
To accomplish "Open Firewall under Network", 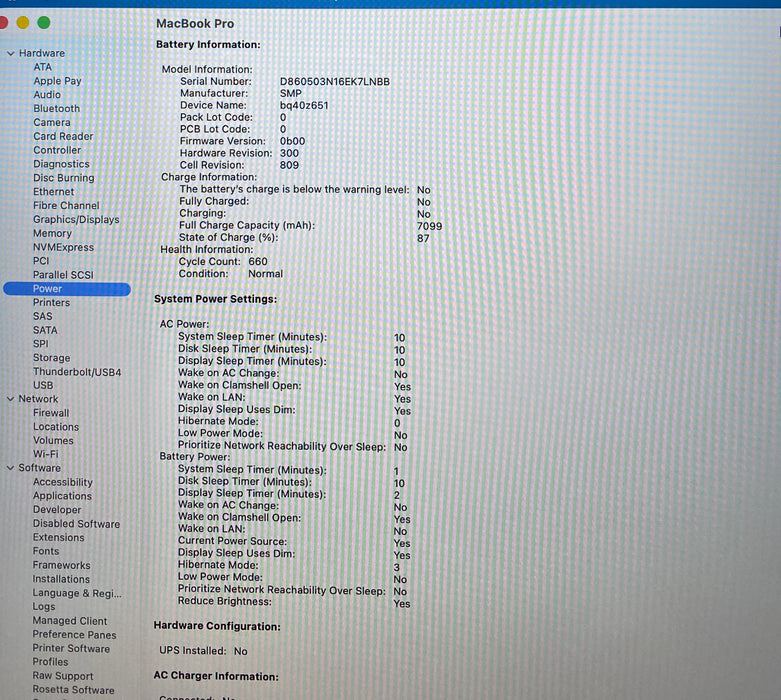I will click(51, 413).
